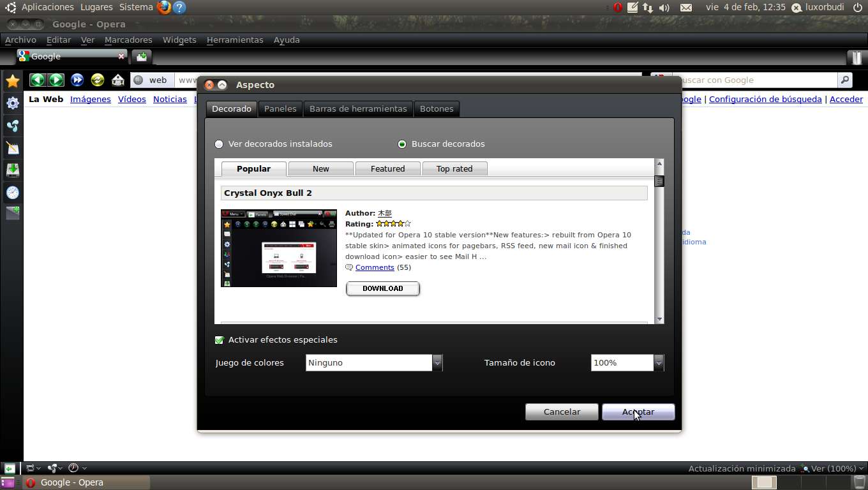Click the Firefox launcher in top panel
The height and width of the screenshot is (490, 868).
point(164,7)
